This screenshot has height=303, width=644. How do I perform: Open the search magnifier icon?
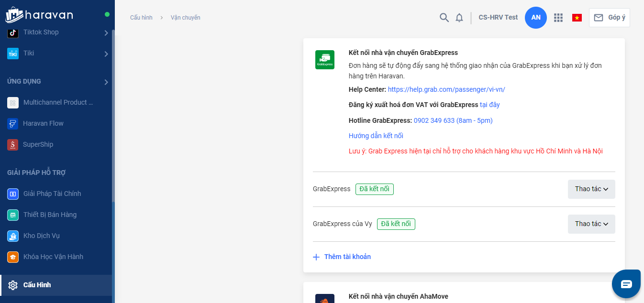[444, 18]
